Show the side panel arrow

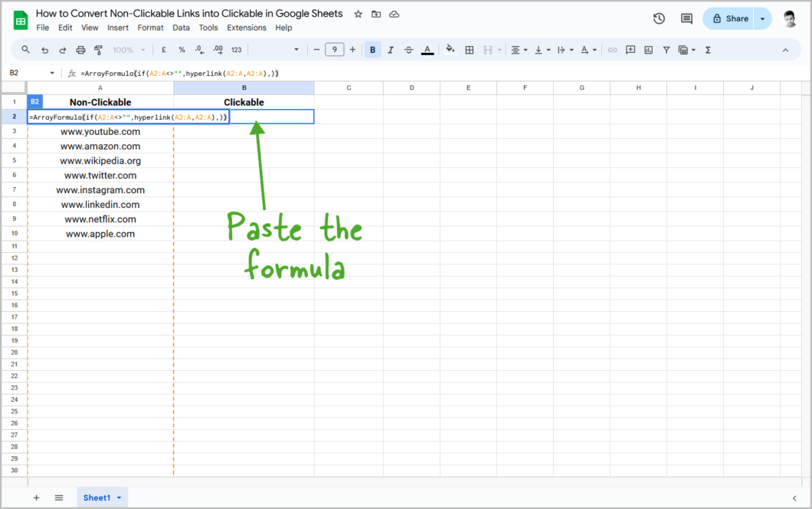(x=794, y=498)
